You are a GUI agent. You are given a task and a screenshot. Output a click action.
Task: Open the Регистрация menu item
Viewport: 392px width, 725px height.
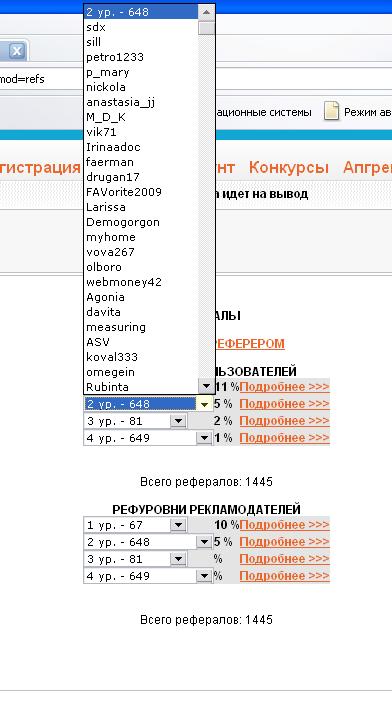pos(40,167)
